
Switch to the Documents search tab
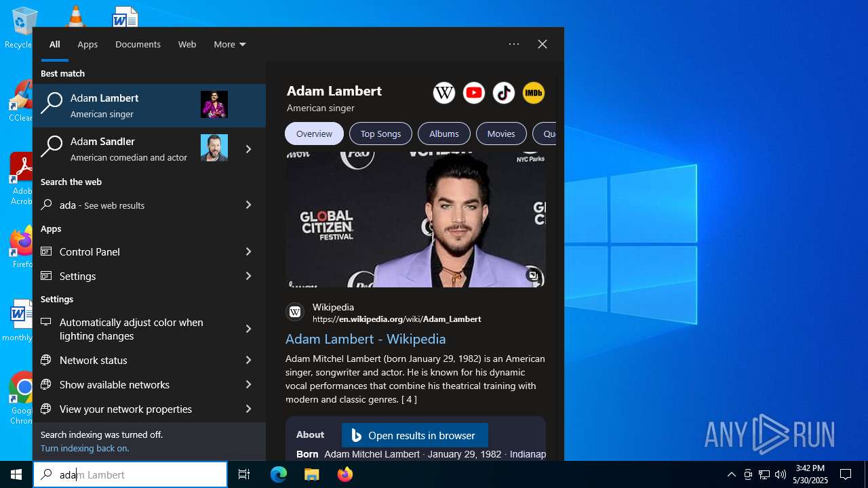click(138, 44)
